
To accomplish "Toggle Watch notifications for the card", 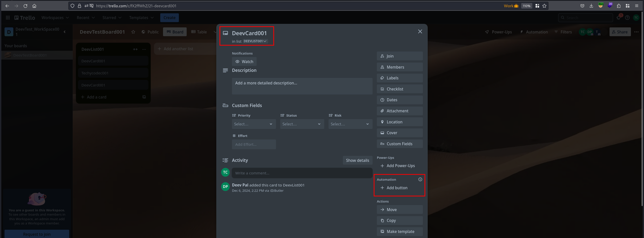I will tap(244, 62).
